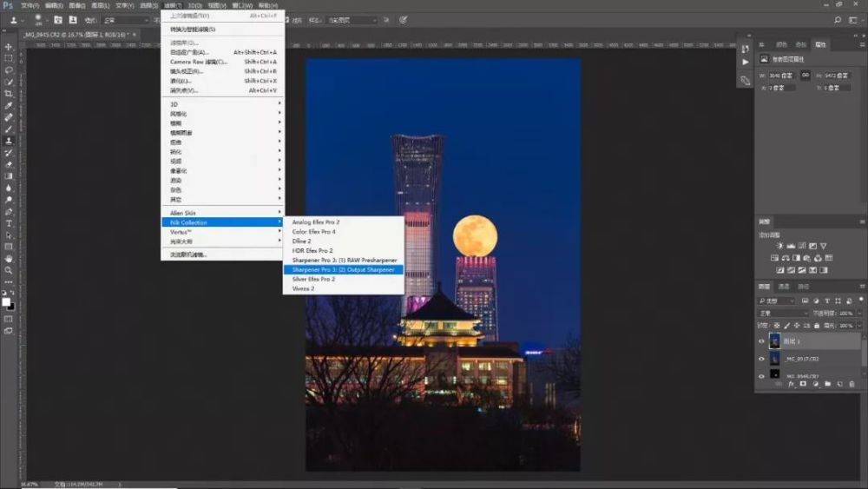868x489 pixels.
Task: Open Camera Raw filter menu entry
Action: (x=198, y=62)
